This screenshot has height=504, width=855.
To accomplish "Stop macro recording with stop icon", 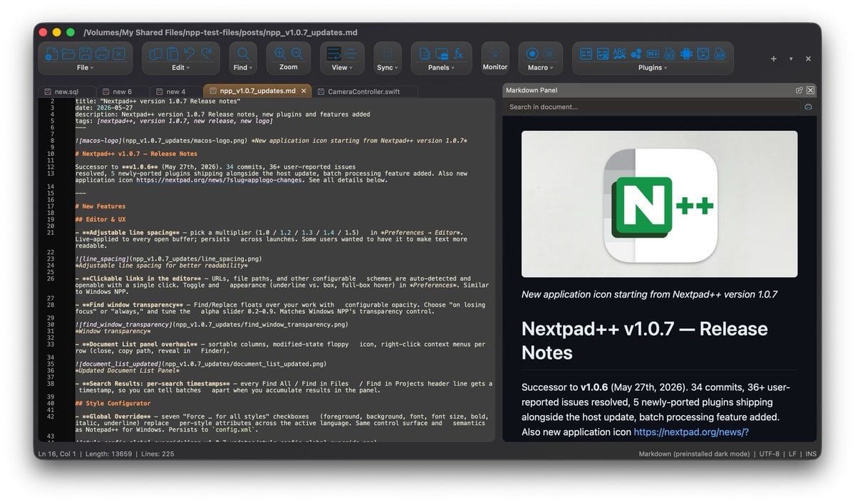I will [x=549, y=53].
